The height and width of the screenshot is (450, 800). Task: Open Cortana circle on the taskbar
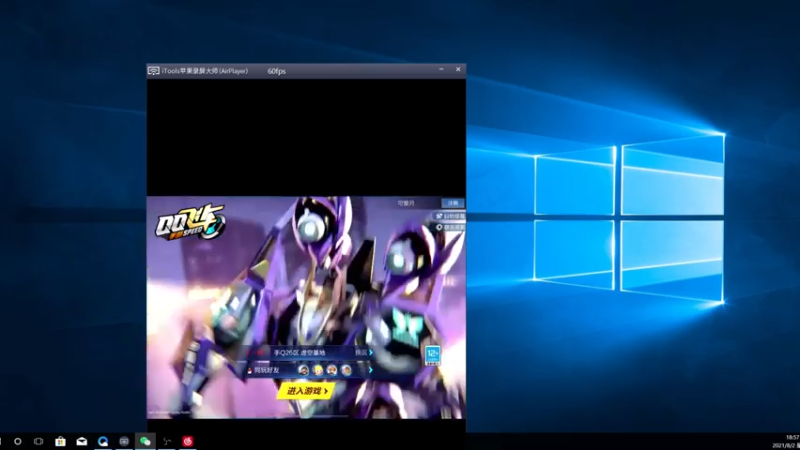(x=18, y=441)
